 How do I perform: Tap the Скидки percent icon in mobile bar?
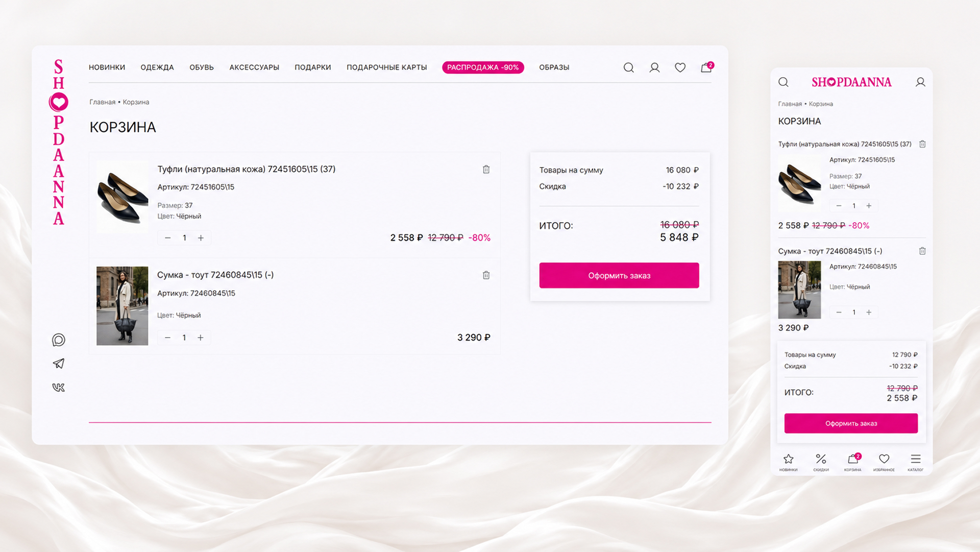tap(821, 459)
